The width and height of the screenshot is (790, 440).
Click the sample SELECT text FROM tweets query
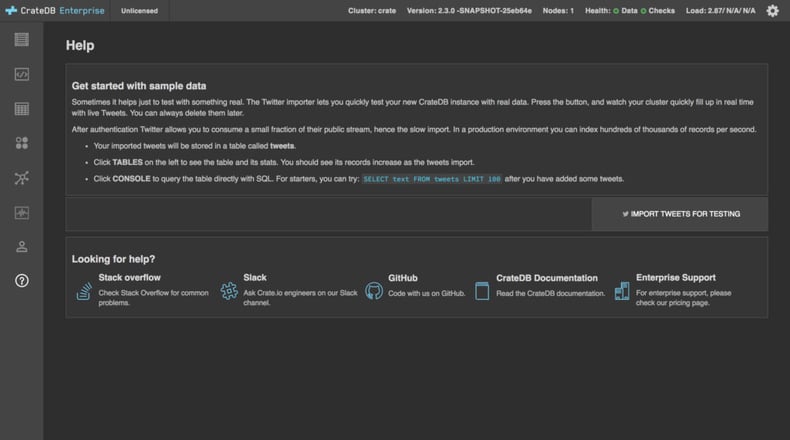click(x=432, y=179)
